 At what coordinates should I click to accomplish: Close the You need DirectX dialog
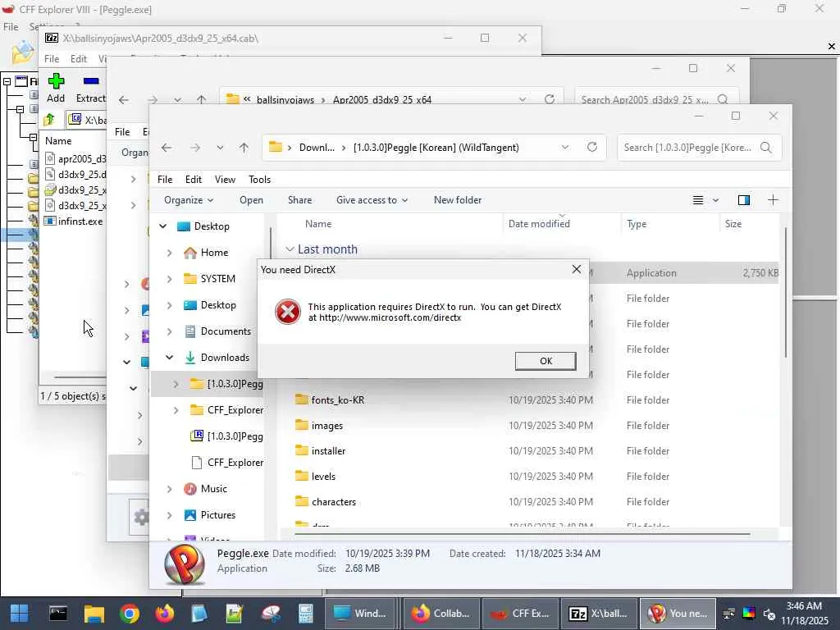tap(577, 269)
